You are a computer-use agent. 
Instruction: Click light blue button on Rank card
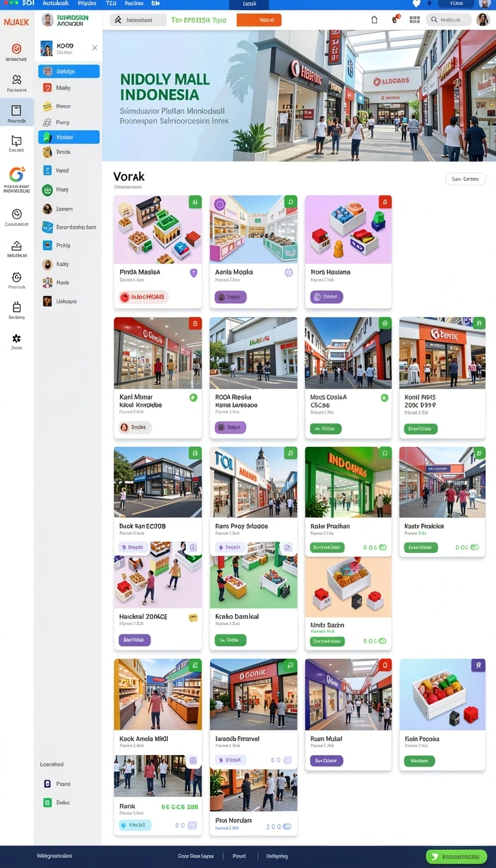[136, 825]
